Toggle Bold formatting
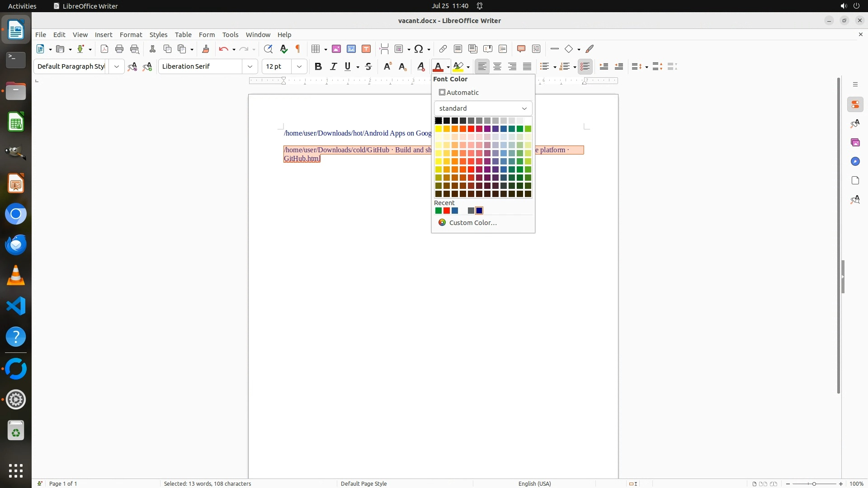The width and height of the screenshot is (868, 488). (x=318, y=66)
